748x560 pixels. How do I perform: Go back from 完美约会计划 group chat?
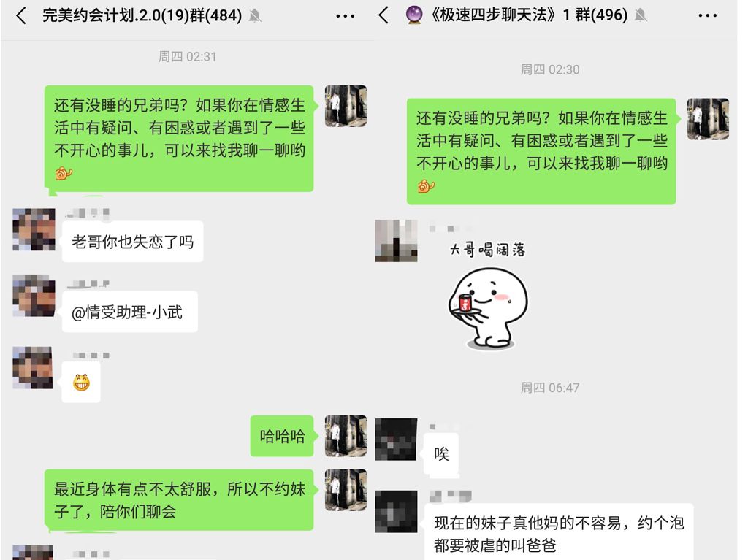pos(21,16)
